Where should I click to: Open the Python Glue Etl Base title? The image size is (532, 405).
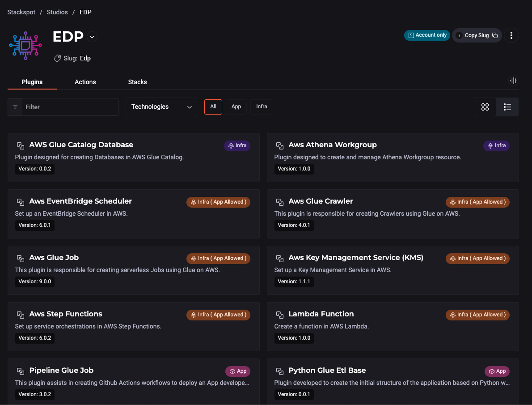coord(327,371)
